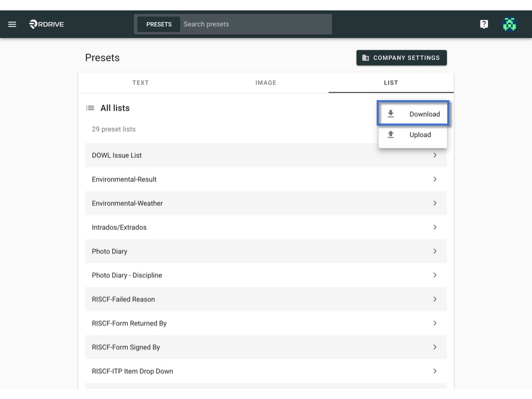The image size is (532, 399).
Task: Focus the Search presets field
Action: tap(256, 24)
